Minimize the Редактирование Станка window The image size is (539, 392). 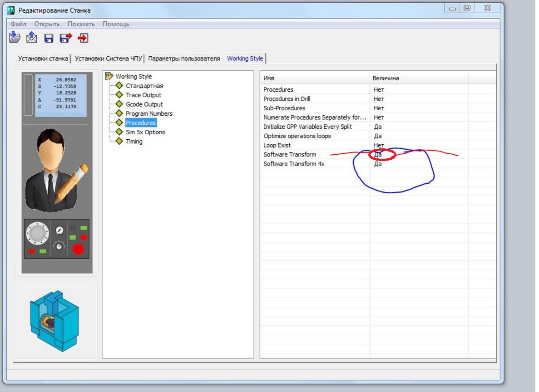click(453, 8)
